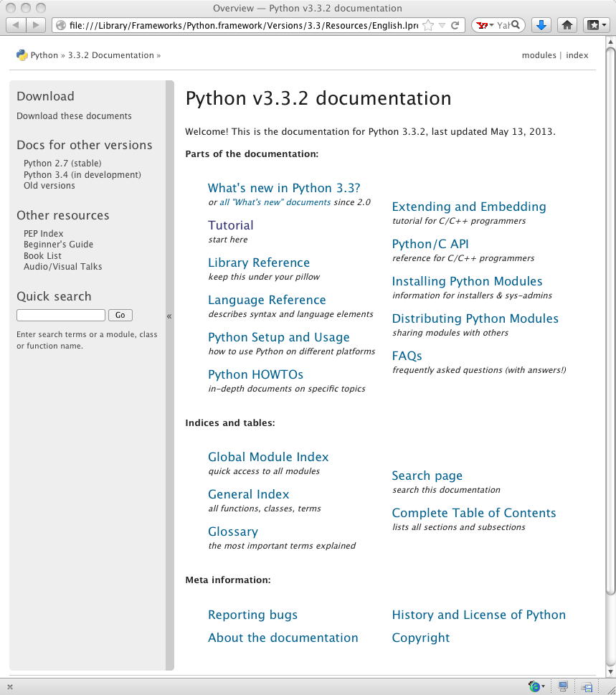Image resolution: width=616 pixels, height=695 pixels.
Task: Click the page's vertical scrollbar
Action: pos(610,323)
